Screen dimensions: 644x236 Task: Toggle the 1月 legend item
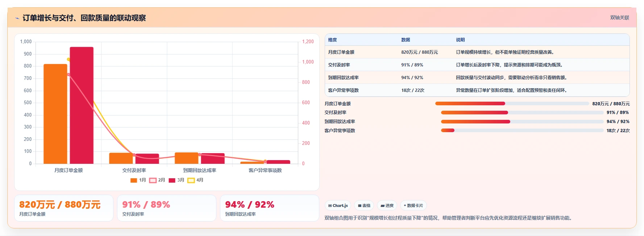[x=138, y=180]
